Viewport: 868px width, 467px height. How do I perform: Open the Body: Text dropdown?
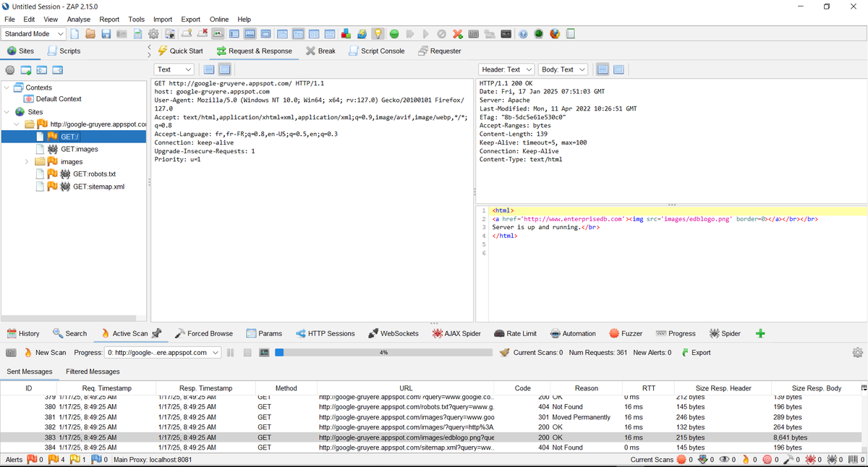pyautogui.click(x=563, y=69)
